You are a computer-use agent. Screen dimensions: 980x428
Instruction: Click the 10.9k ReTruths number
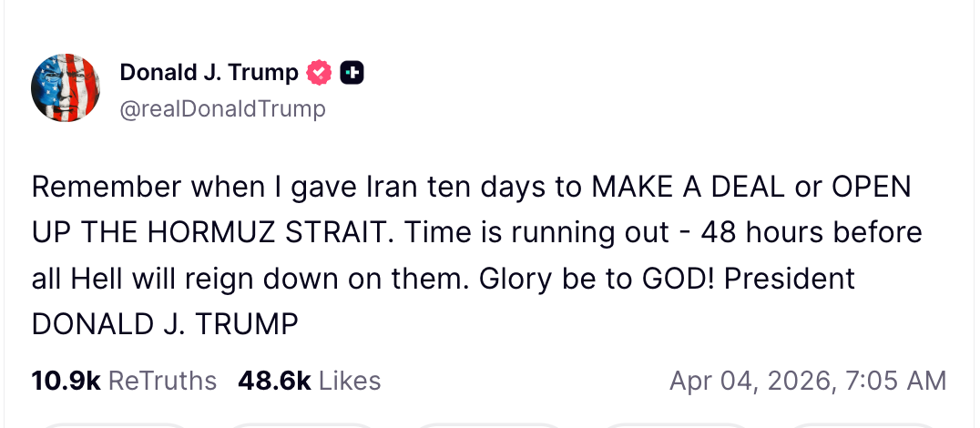coord(66,380)
